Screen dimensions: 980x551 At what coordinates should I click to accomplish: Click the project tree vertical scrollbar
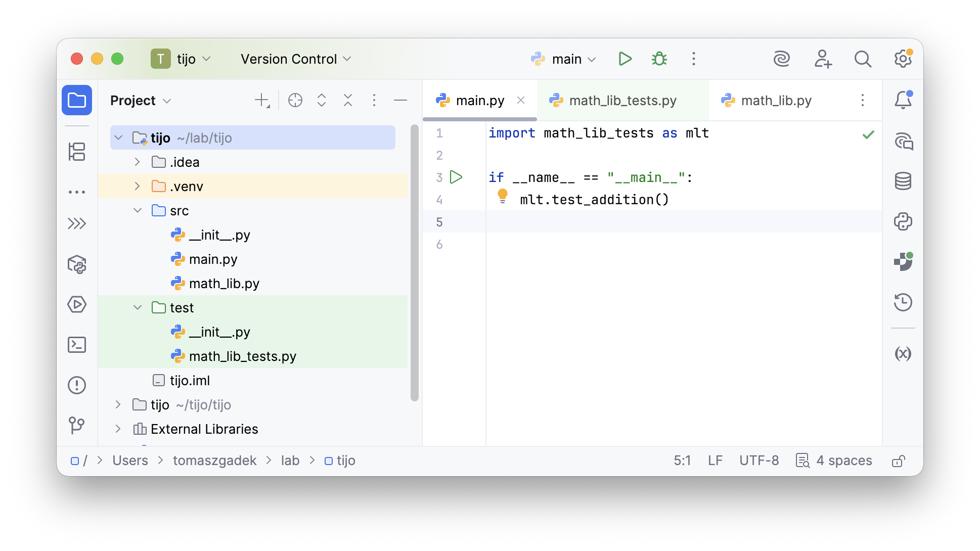pos(415,263)
